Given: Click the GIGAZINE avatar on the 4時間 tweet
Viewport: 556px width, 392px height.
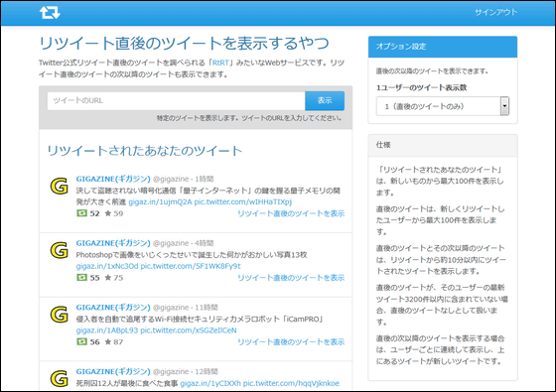Looking at the screenshot, I should click(60, 250).
